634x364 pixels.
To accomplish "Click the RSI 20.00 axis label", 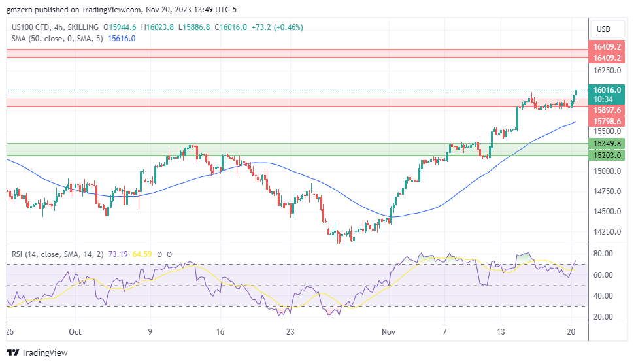I will click(x=603, y=317).
